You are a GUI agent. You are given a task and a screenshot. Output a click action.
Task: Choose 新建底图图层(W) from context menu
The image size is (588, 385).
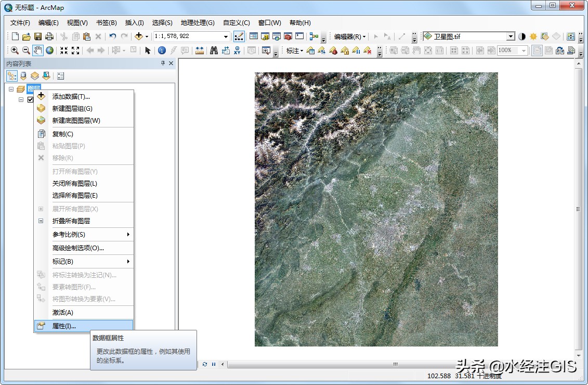84,121
